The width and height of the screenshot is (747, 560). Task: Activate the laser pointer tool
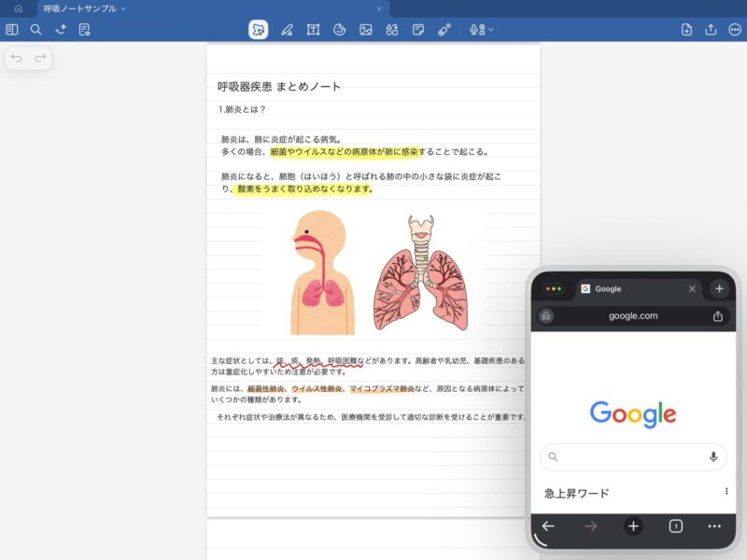click(444, 30)
